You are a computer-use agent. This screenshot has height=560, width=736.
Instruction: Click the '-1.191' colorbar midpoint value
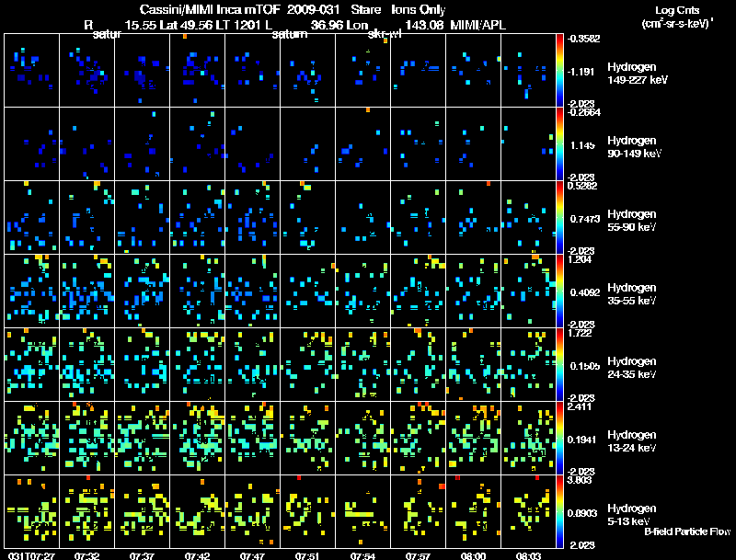[x=581, y=72]
